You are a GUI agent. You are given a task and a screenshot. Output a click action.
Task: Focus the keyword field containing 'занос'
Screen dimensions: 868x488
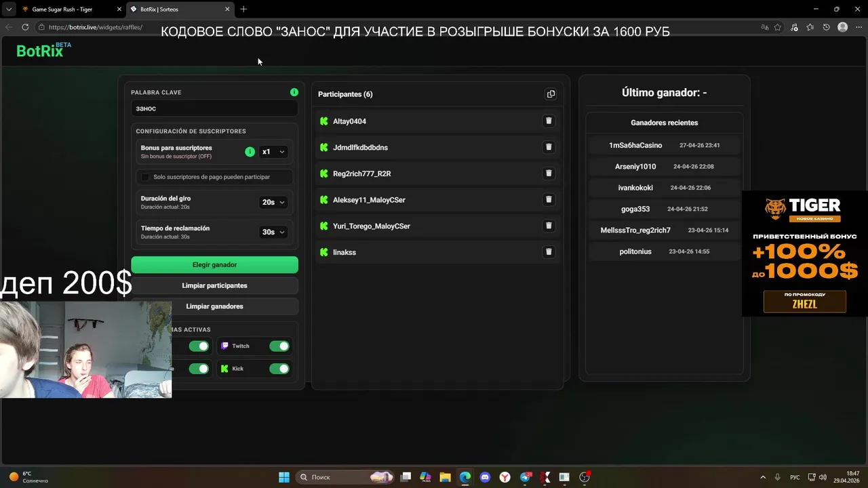(x=214, y=108)
